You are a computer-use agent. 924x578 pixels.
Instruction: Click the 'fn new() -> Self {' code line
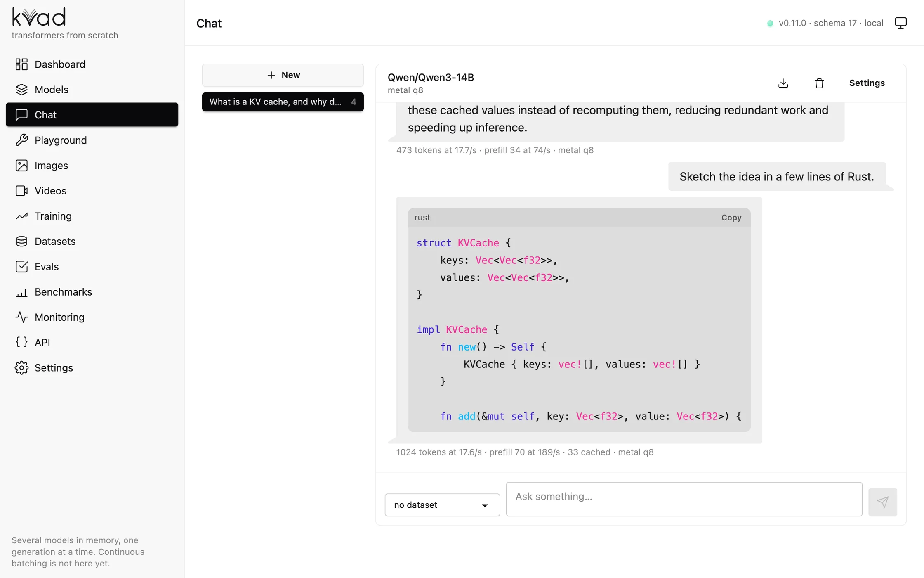pos(493,347)
